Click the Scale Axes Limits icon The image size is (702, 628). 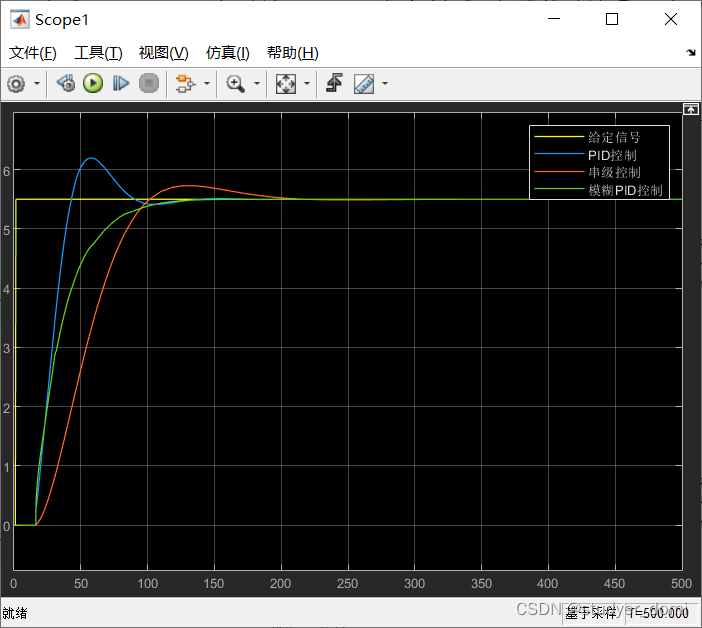coord(286,84)
